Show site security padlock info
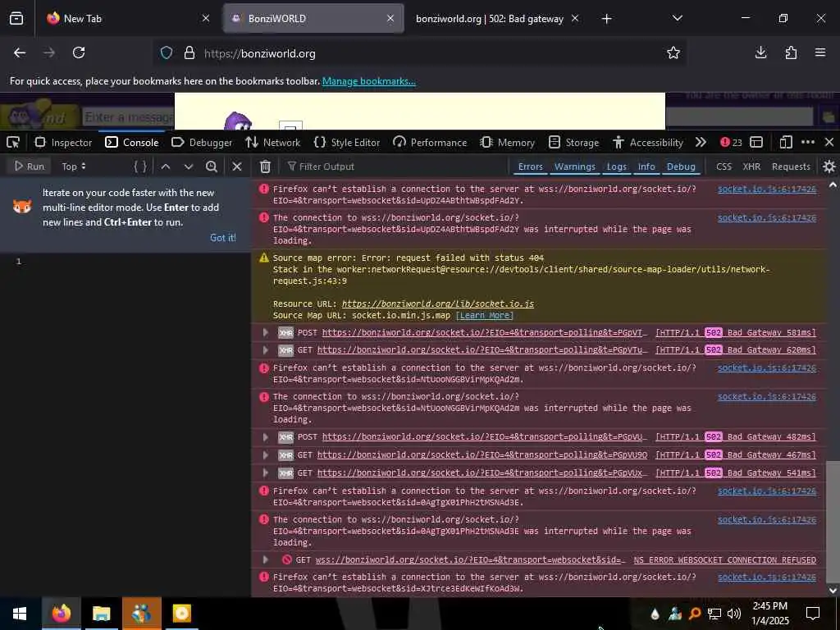This screenshot has height=630, width=840. [x=189, y=53]
